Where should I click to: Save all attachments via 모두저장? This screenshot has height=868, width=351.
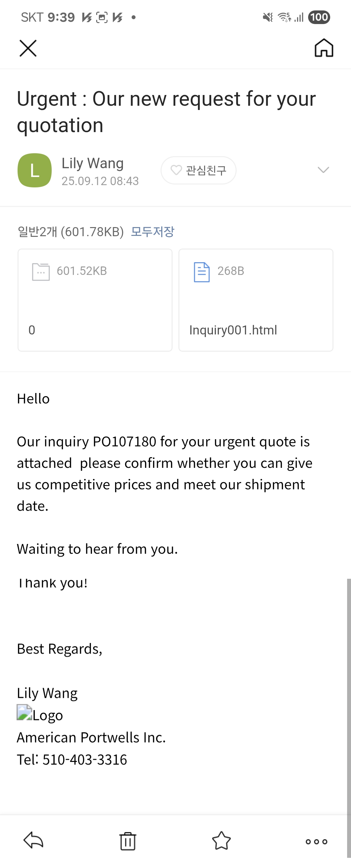(x=152, y=232)
